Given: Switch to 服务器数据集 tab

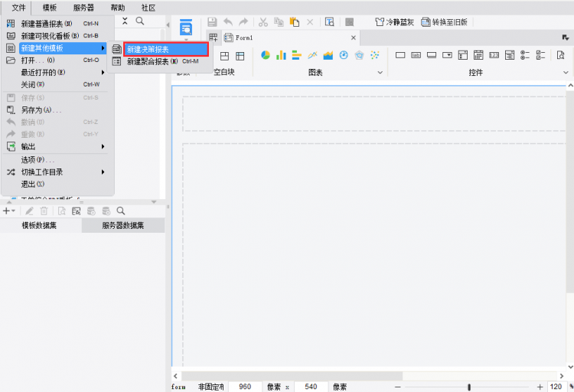Looking at the screenshot, I should [123, 225].
